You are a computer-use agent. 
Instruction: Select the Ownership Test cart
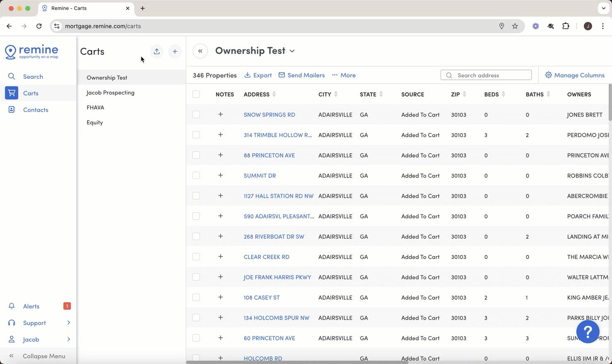pyautogui.click(x=131, y=78)
